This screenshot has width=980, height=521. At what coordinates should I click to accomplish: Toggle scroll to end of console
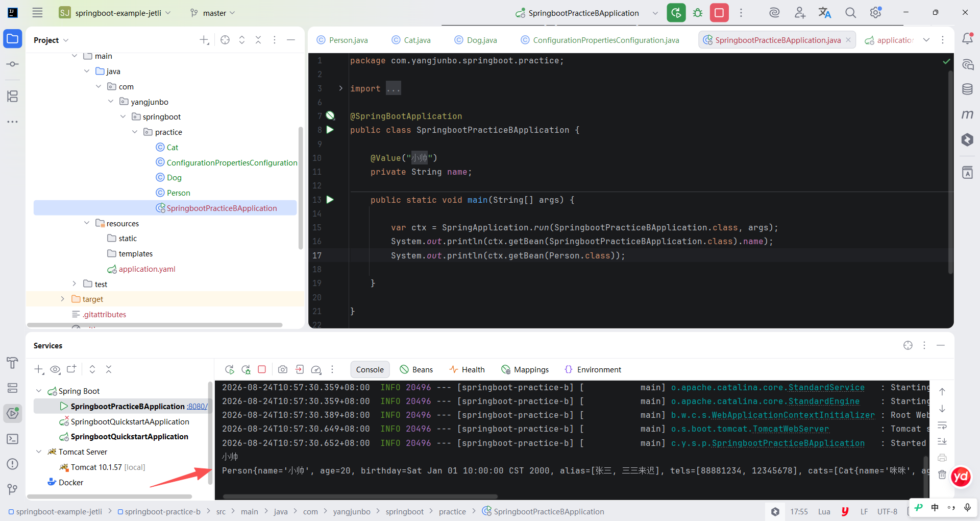click(x=942, y=441)
